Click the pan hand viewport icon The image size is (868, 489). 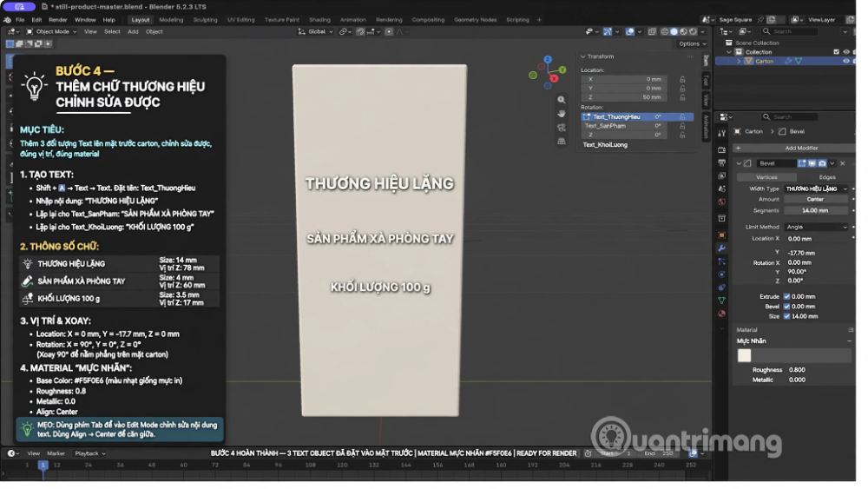562,114
